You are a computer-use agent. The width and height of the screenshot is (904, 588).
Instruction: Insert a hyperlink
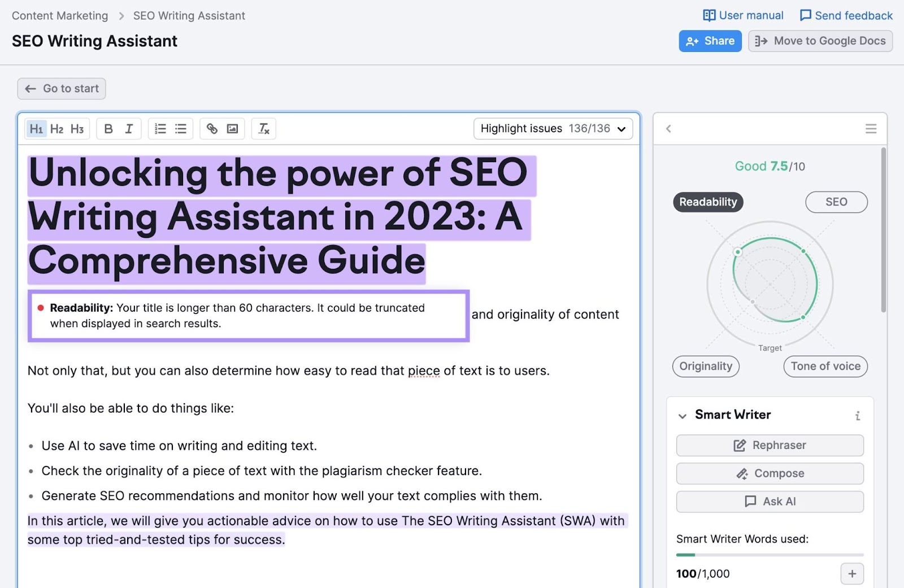pos(212,129)
